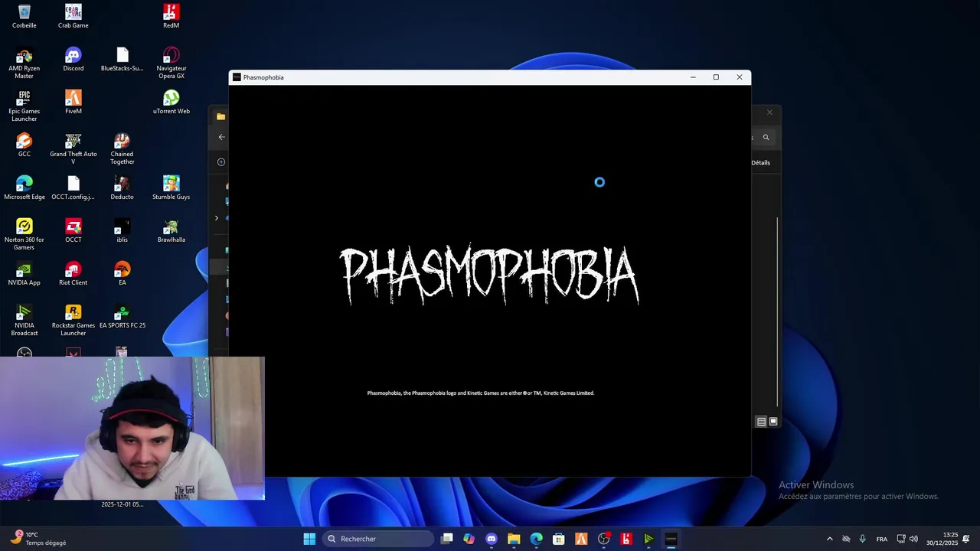Switch to OBS Studio in taskbar
980x551 pixels.
(604, 539)
